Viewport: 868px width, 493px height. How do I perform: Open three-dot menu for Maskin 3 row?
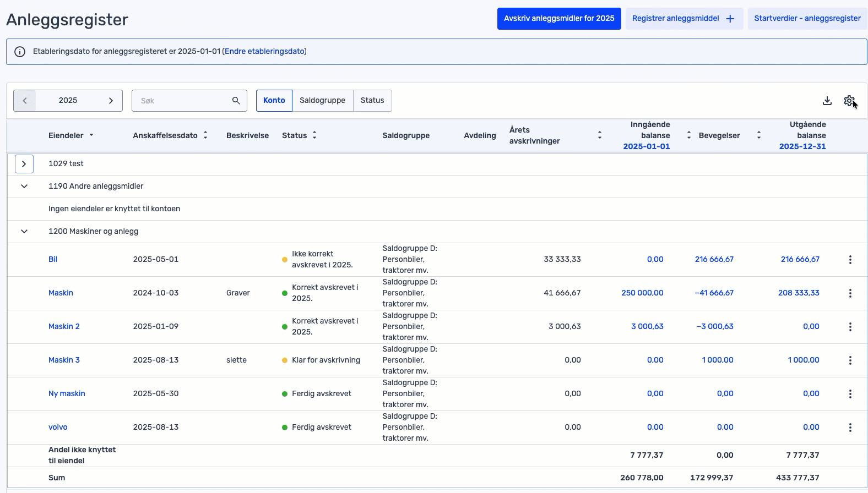coord(850,360)
